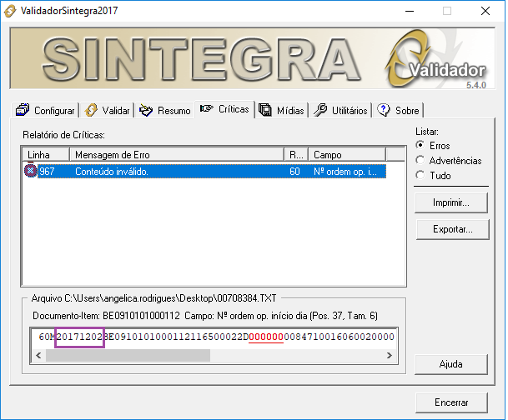Image resolution: width=508 pixels, height=420 pixels.
Task: Sort by the Linha column header
Action: tap(46, 155)
